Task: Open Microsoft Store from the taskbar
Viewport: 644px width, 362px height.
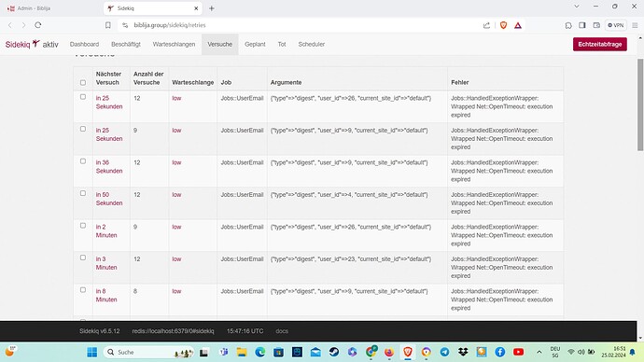Action: coord(278,352)
